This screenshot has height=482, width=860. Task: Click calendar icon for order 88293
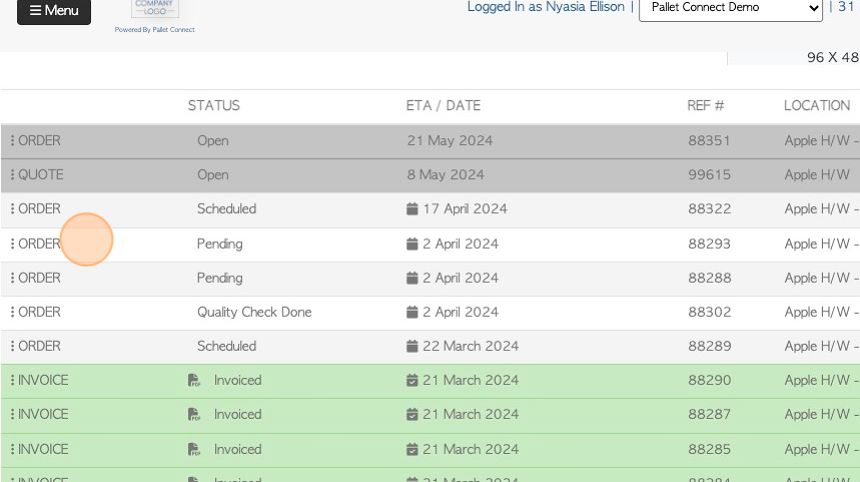point(412,243)
